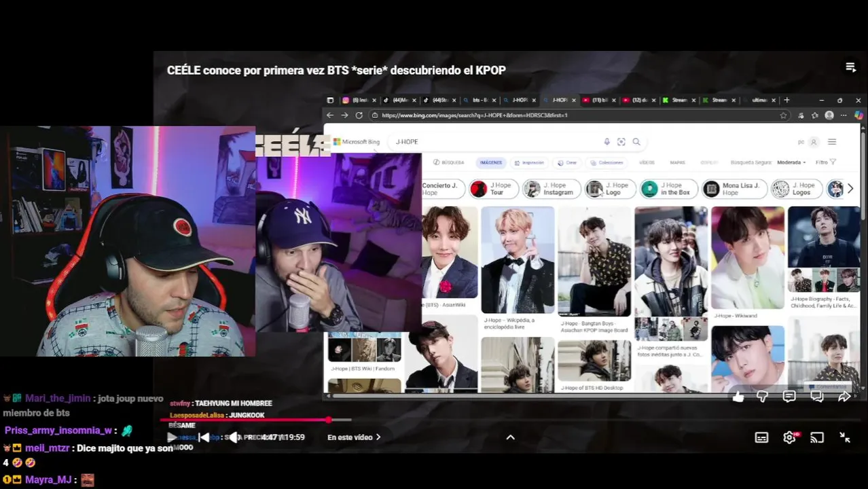The width and height of the screenshot is (868, 489).
Task: Open a new browser tab
Action: 786,100
